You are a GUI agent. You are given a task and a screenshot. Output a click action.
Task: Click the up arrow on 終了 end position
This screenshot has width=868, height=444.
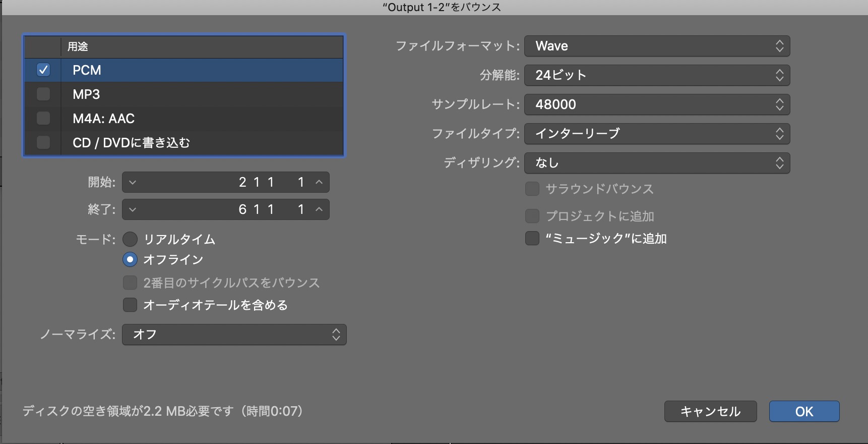(319, 209)
